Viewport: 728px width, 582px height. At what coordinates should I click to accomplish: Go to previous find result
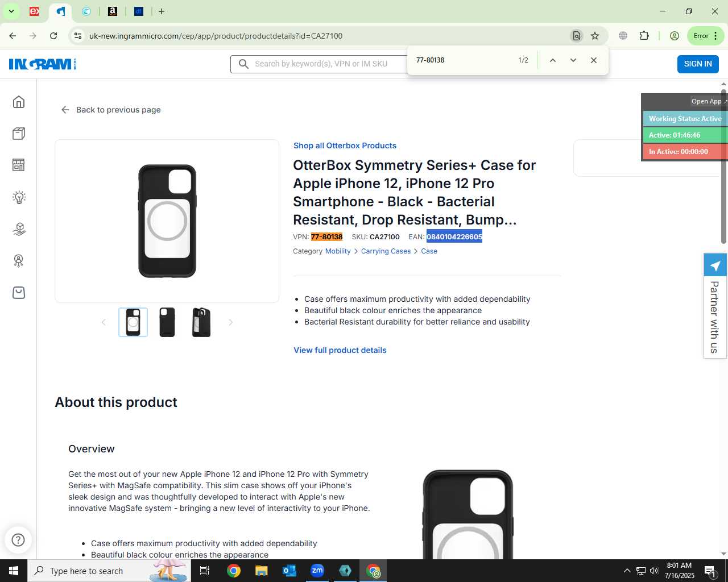(553, 60)
